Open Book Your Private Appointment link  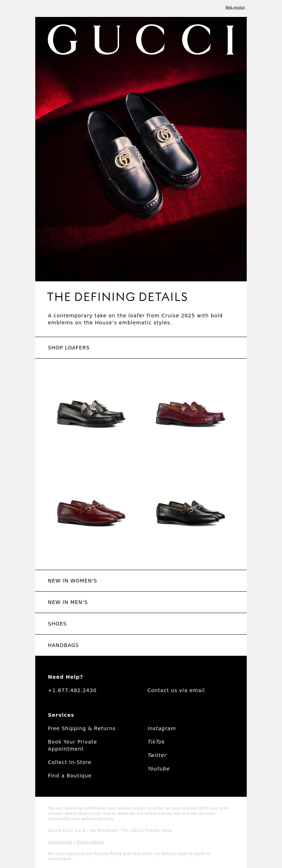click(73, 745)
